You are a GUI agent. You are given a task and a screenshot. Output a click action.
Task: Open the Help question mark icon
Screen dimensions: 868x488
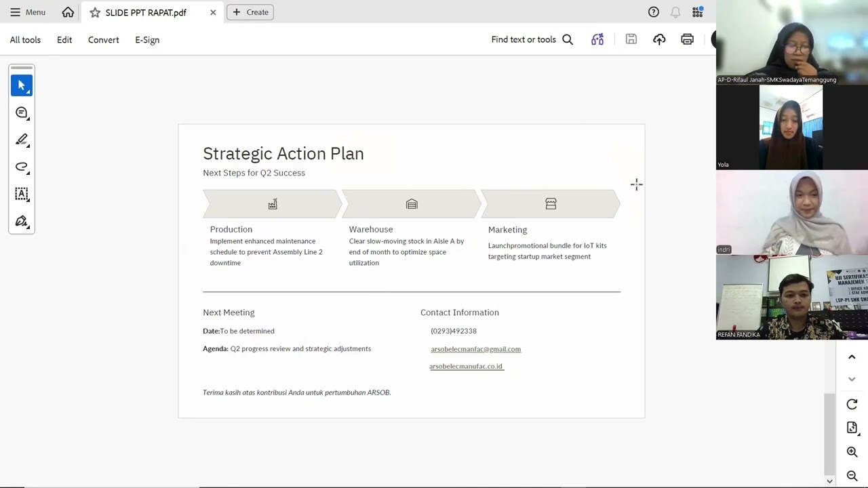(654, 12)
